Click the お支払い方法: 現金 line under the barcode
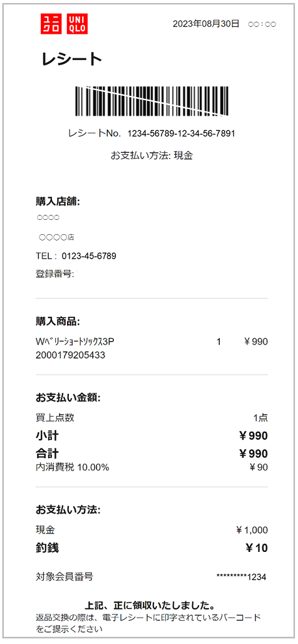The height and width of the screenshot is (644, 298). pyautogui.click(x=152, y=155)
